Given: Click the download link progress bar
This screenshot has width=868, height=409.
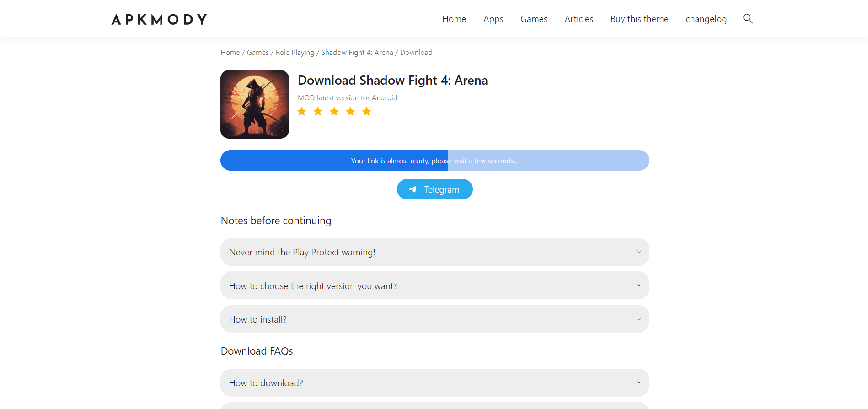Looking at the screenshot, I should pyautogui.click(x=434, y=161).
